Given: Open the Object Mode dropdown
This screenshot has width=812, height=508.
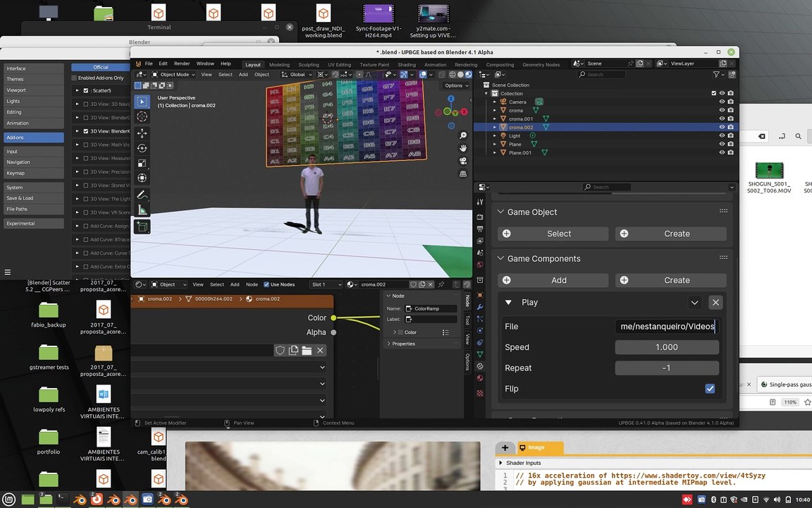Looking at the screenshot, I should coord(173,75).
